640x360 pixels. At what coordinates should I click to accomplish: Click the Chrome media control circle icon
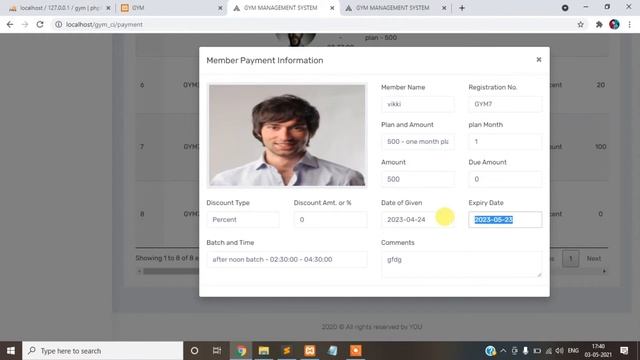coord(565,8)
